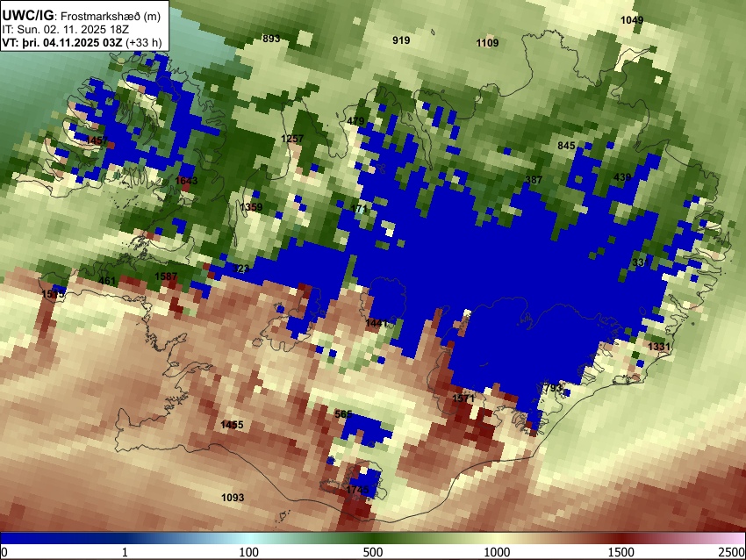Click the 'IT: Sun. 02. 11. 2025 18Z' line

[65, 30]
